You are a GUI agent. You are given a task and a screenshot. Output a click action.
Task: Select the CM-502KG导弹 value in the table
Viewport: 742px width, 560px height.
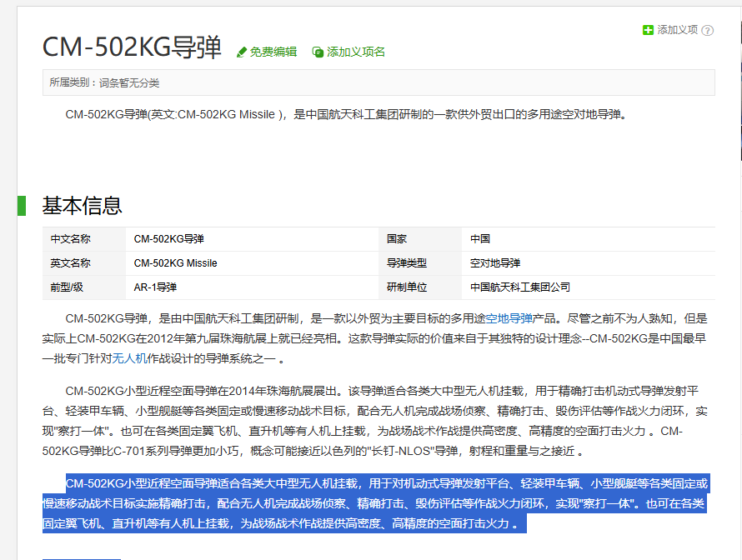pos(169,239)
